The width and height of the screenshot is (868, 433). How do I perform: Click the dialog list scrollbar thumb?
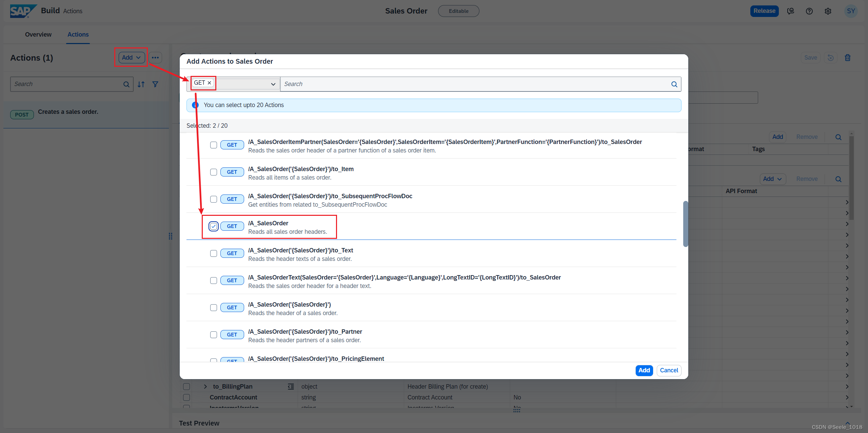click(686, 224)
